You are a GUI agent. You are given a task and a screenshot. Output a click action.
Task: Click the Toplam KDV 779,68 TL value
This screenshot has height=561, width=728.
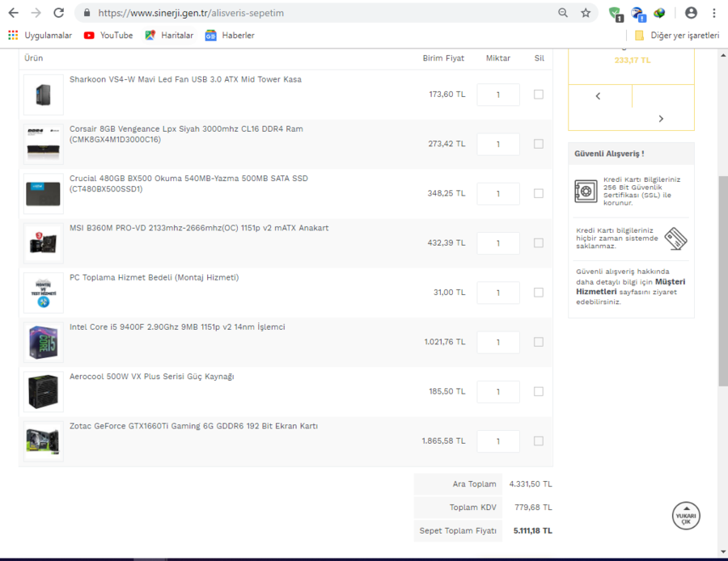[x=533, y=508]
